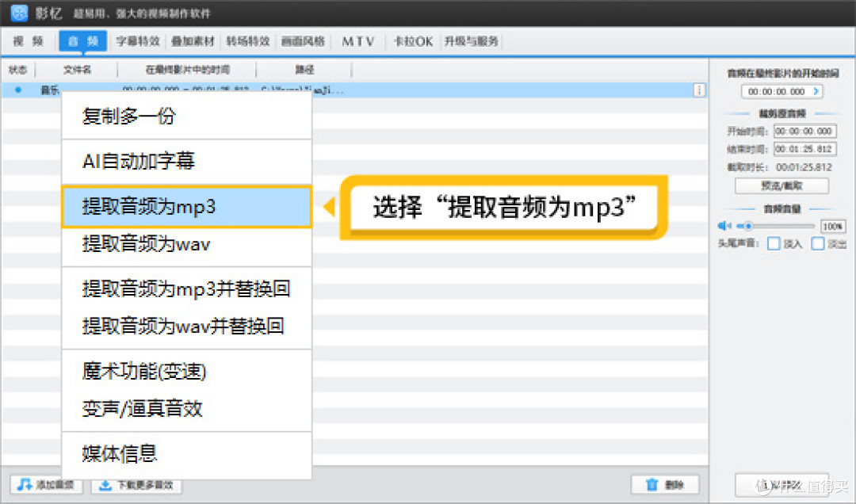The height and width of the screenshot is (504, 856).
Task: Click the 路径 column header
Action: pyautogui.click(x=304, y=70)
